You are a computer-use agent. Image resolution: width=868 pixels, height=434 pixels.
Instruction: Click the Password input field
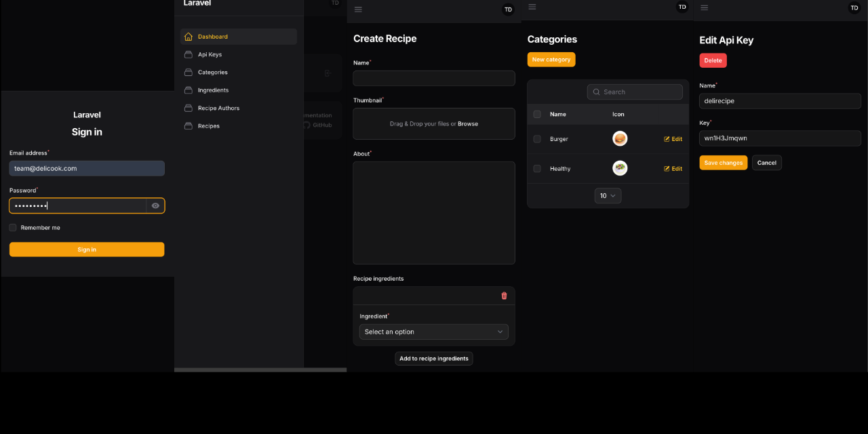pyautogui.click(x=77, y=205)
